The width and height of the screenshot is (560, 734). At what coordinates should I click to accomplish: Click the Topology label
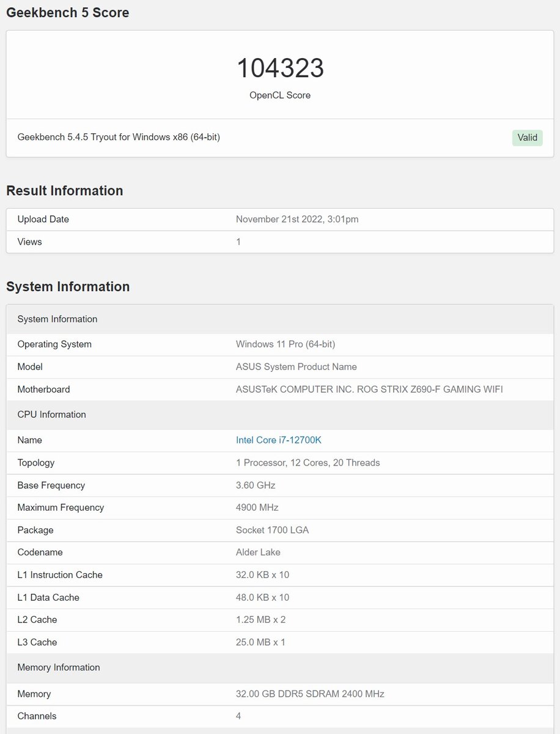pyautogui.click(x=36, y=463)
